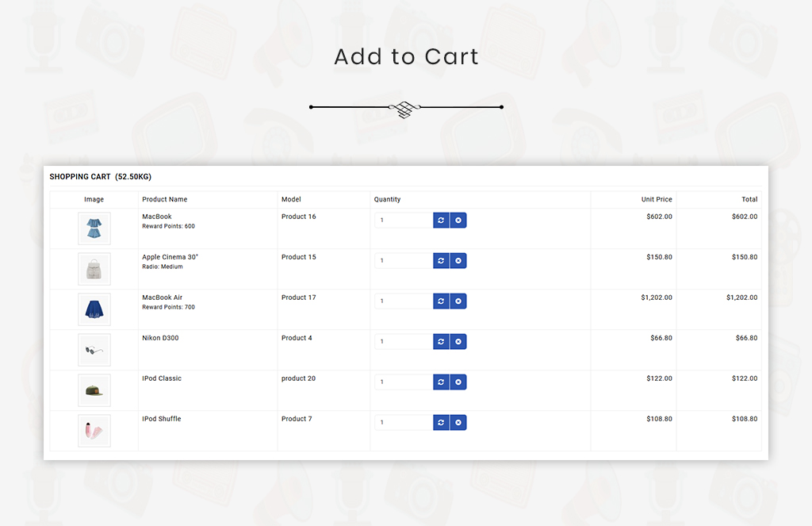Click the Total column header
The width and height of the screenshot is (812, 526).
click(x=749, y=199)
